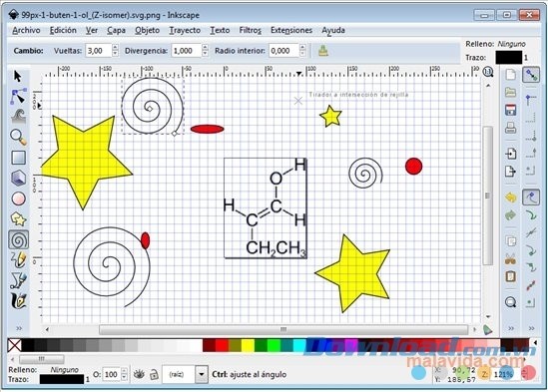Select the Node editing tool

pyautogui.click(x=18, y=96)
